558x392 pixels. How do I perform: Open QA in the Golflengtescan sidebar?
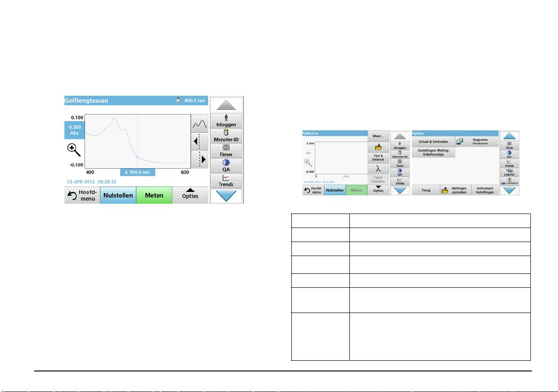pyautogui.click(x=226, y=165)
